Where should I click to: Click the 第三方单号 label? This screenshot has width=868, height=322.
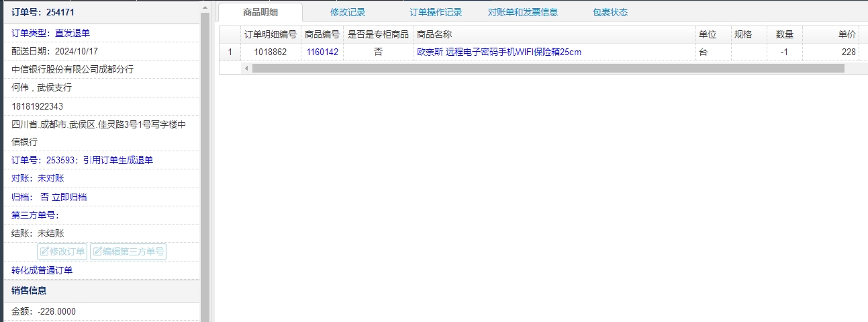coord(36,215)
